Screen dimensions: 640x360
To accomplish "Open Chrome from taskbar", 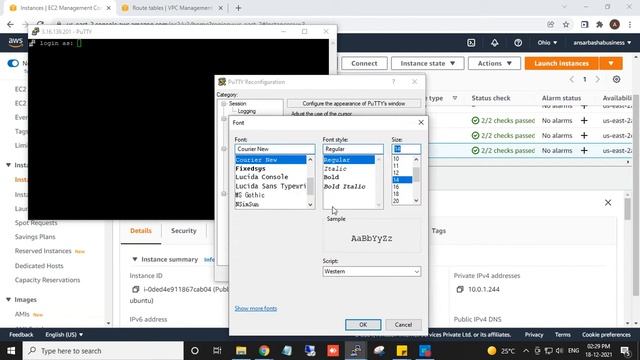I will click(x=264, y=351).
